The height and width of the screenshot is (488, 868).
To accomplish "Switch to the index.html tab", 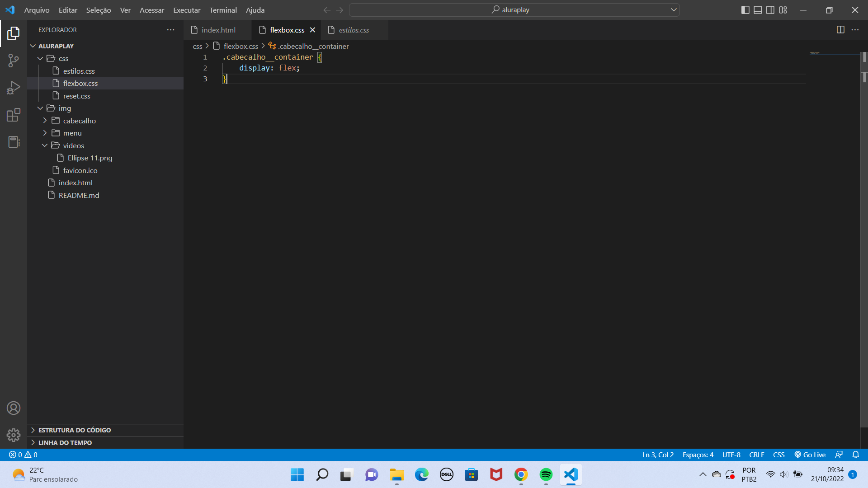I will point(218,30).
